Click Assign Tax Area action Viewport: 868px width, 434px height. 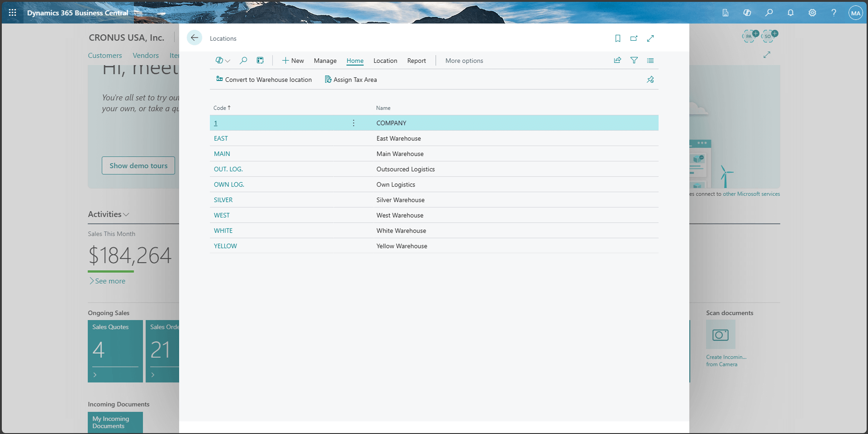351,79
